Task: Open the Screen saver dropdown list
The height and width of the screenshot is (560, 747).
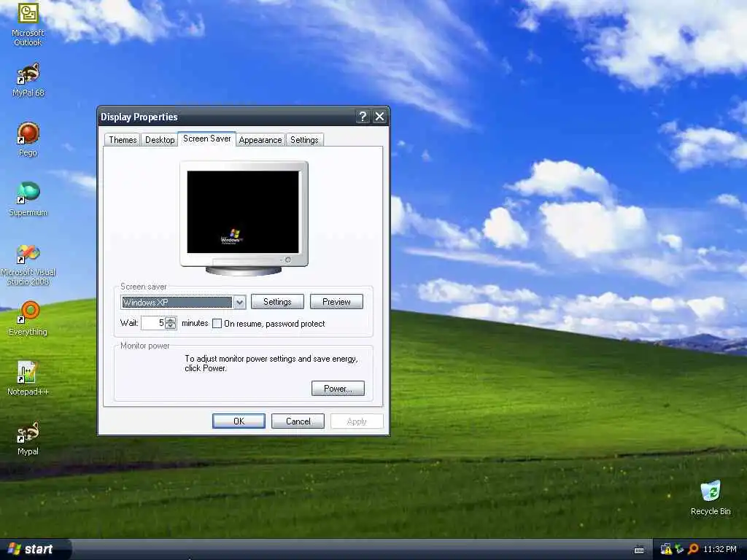Action: pyautogui.click(x=239, y=303)
